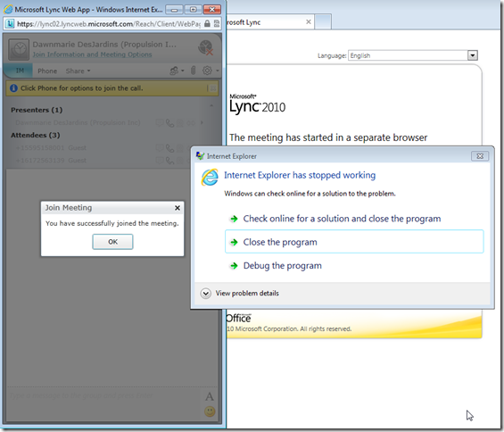Click the presenter avatar picture
This screenshot has width=504, height=432.
pos(19,49)
